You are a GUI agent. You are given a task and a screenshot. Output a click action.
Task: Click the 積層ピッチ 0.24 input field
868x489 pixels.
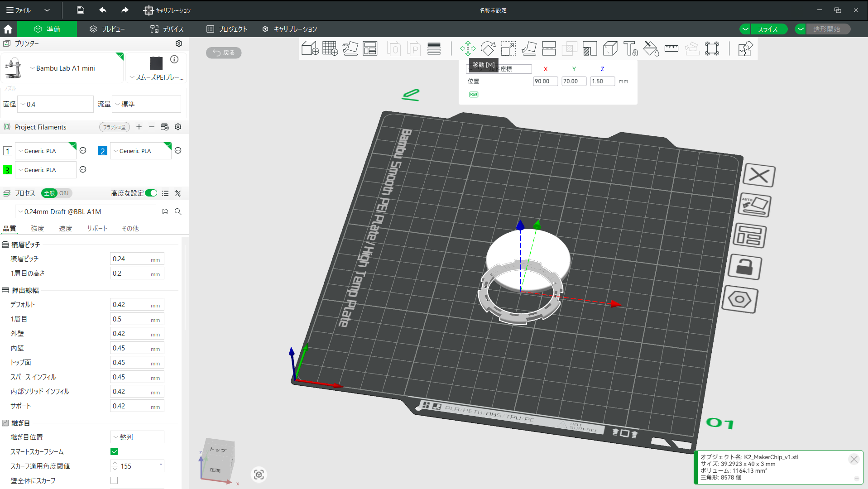tap(137, 259)
